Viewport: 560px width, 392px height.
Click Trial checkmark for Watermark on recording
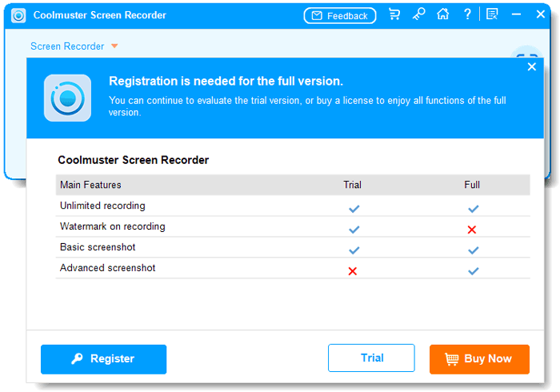point(354,230)
